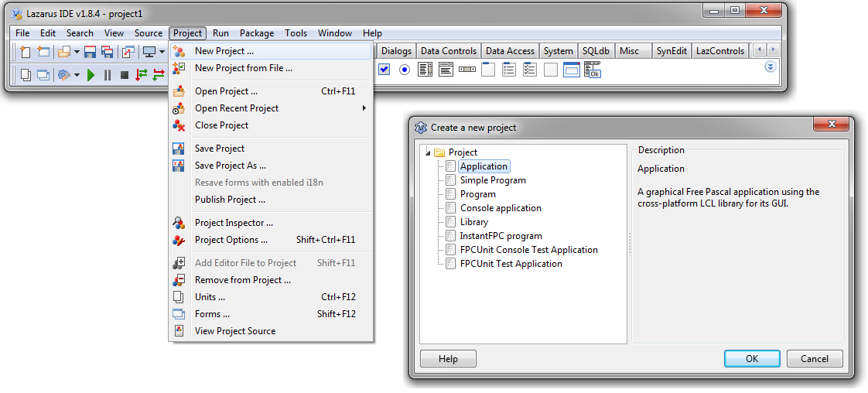Select the TPanel palette component

pyautogui.click(x=550, y=69)
